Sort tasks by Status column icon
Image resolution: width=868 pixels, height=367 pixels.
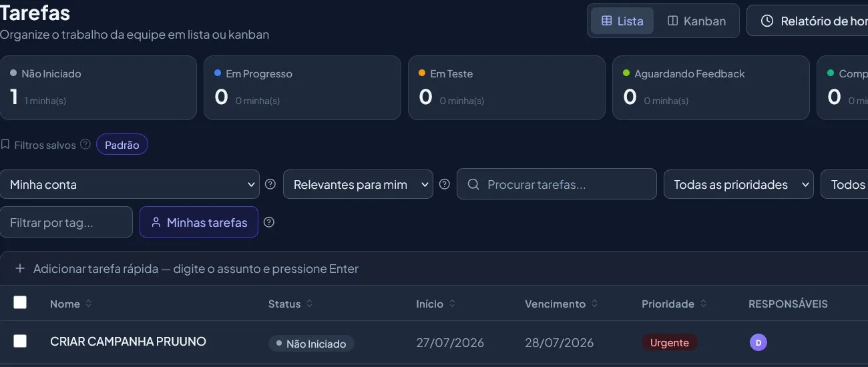pos(310,304)
